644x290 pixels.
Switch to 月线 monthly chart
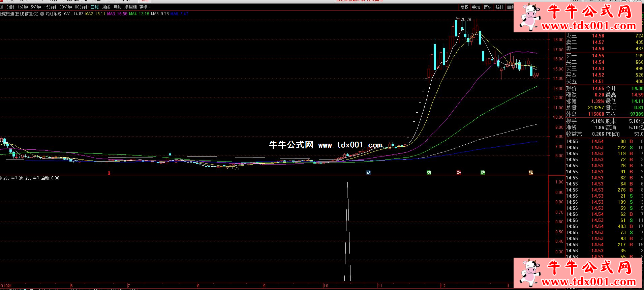click(x=118, y=7)
